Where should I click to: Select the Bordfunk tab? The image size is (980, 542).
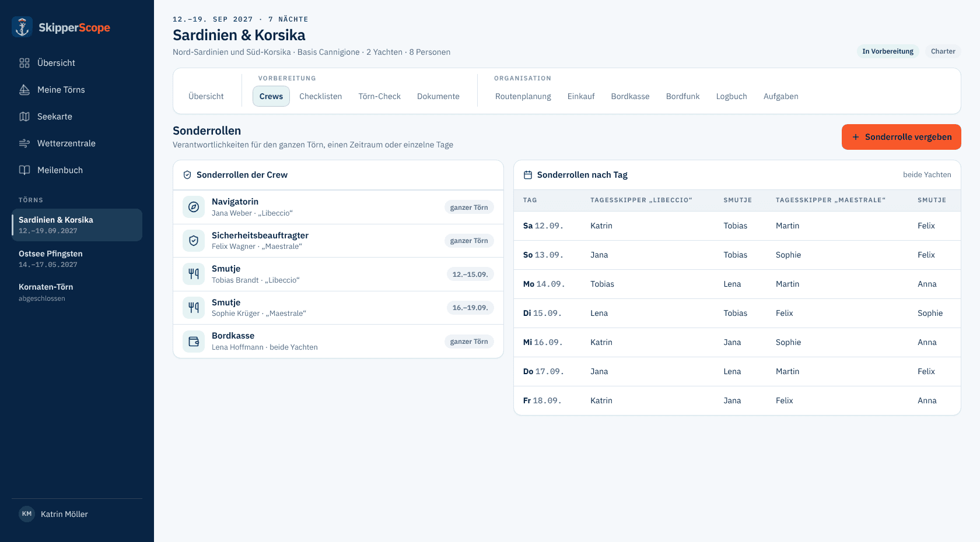(x=683, y=96)
